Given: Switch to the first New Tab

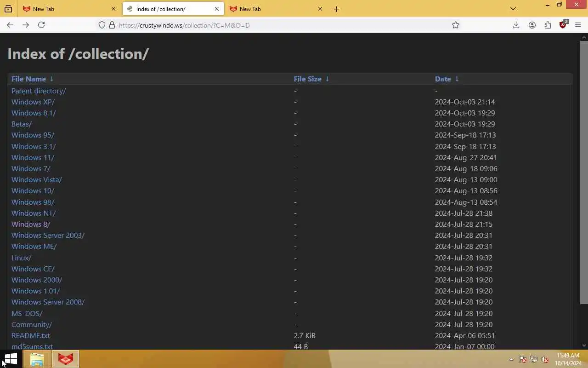Looking at the screenshot, I should 69,9.
